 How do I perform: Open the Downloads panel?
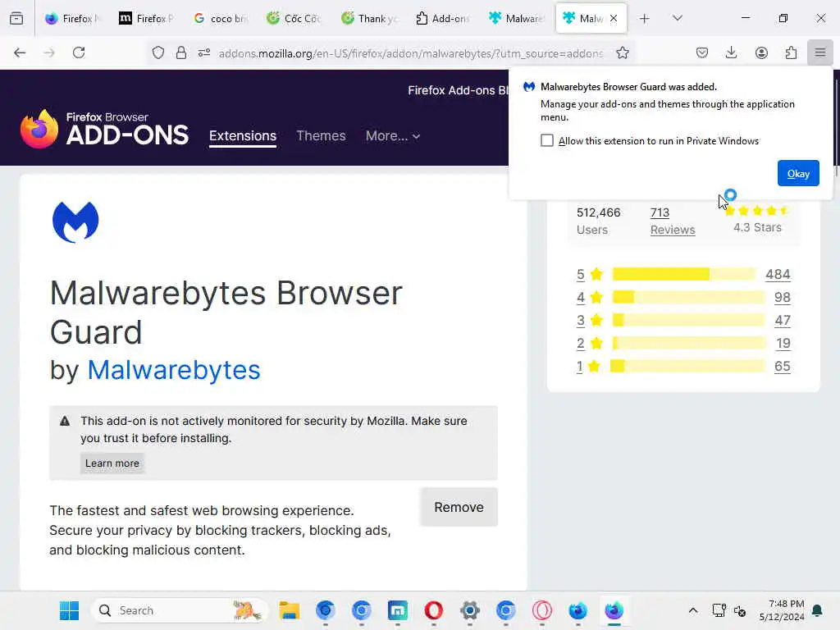(x=731, y=52)
